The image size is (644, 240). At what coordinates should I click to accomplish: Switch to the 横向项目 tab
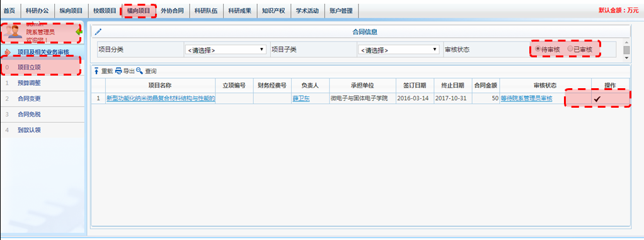[x=139, y=11]
